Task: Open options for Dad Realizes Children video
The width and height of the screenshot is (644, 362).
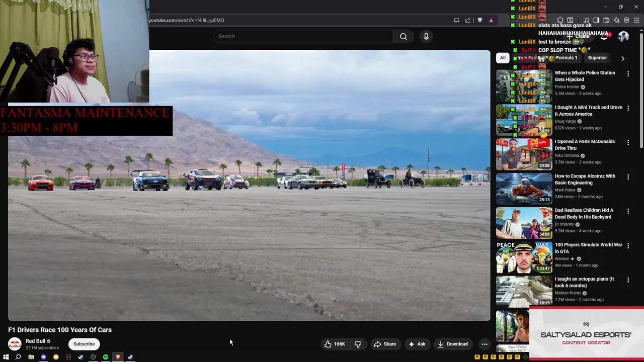Action: 628,211
